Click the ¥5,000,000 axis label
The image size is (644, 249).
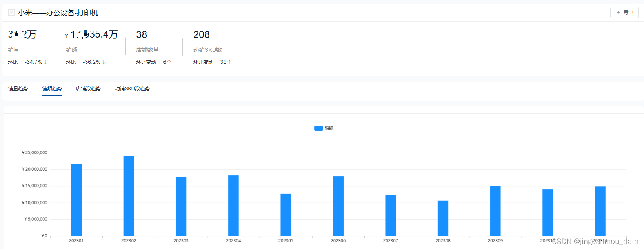pyautogui.click(x=36, y=219)
